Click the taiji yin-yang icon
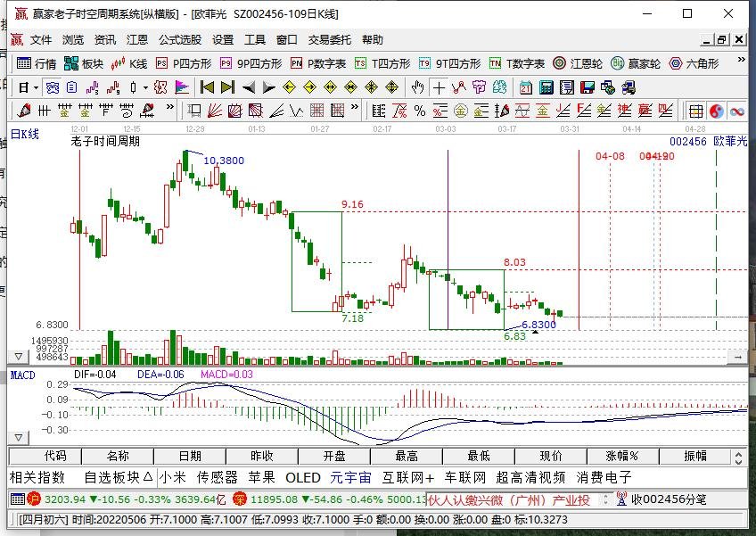The height and width of the screenshot is (536, 756). (717, 111)
